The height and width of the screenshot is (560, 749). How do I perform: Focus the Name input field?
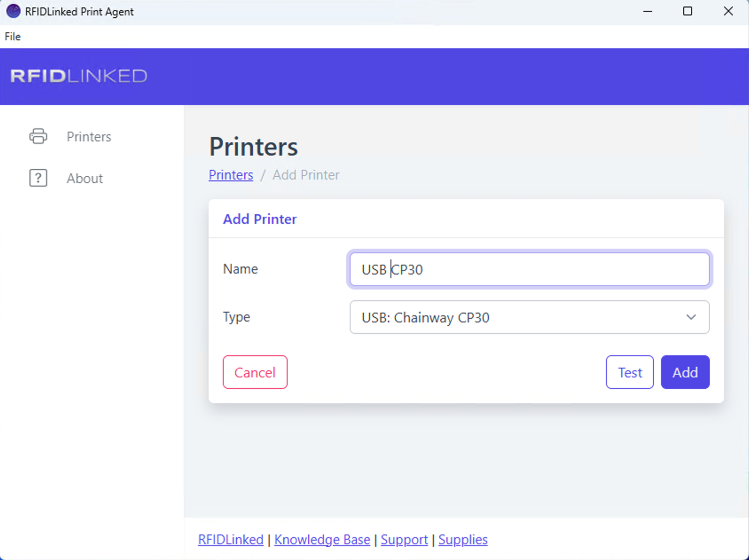click(x=529, y=269)
